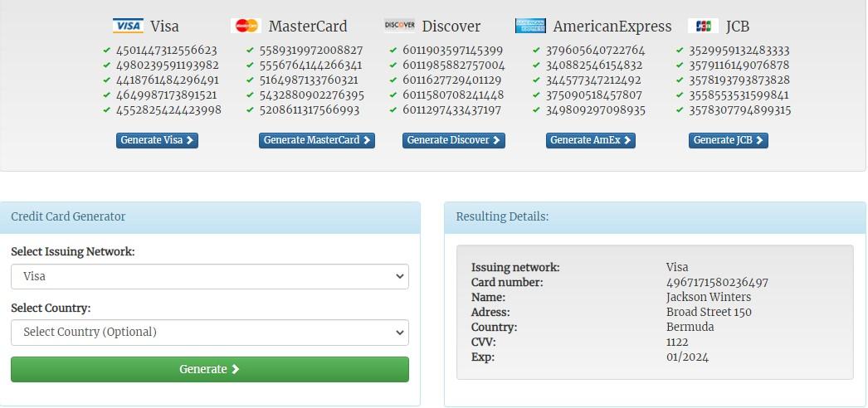Click the Generate Discover button
This screenshot has width=868, height=408.
(x=454, y=140)
